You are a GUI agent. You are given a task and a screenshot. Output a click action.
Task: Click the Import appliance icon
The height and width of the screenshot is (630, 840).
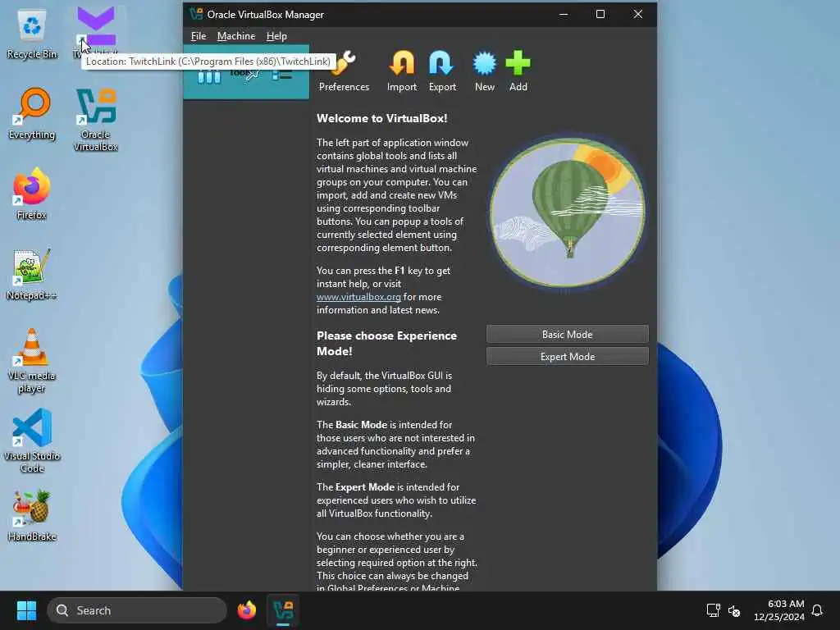pos(402,71)
